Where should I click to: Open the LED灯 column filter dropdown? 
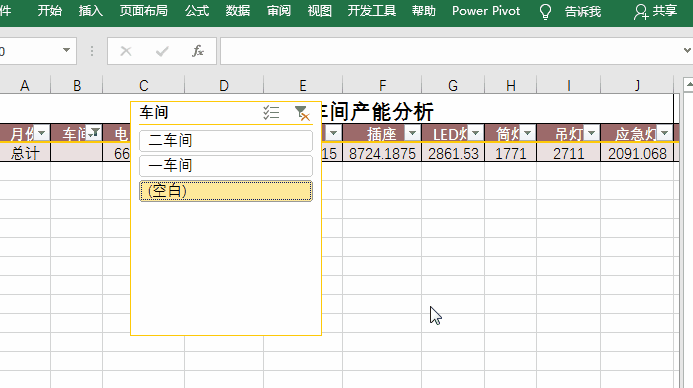(x=476, y=133)
